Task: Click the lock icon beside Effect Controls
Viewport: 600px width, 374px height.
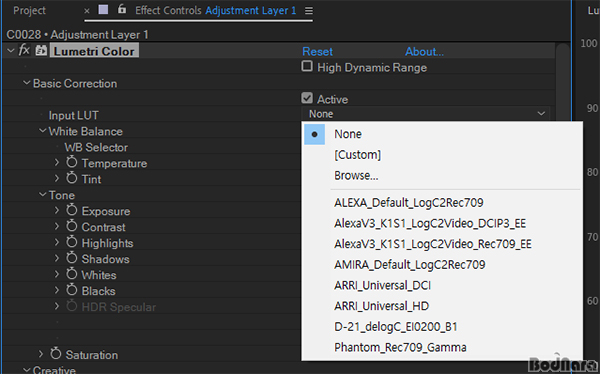Action: (x=122, y=9)
